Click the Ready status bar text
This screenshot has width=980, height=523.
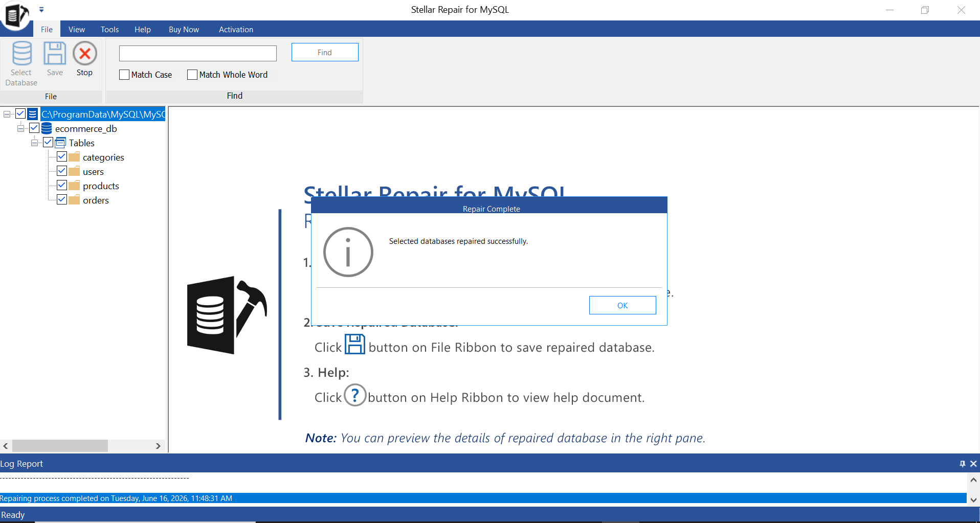point(13,515)
